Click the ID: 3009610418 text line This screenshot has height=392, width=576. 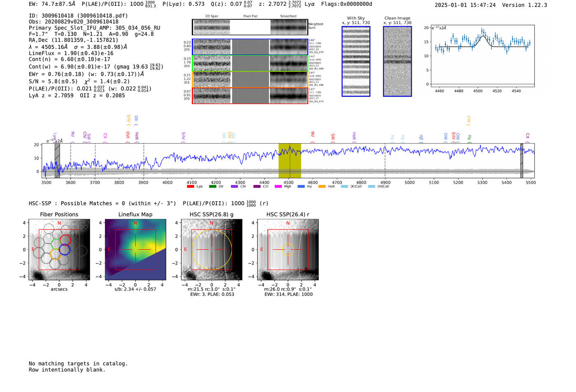[x=78, y=16]
